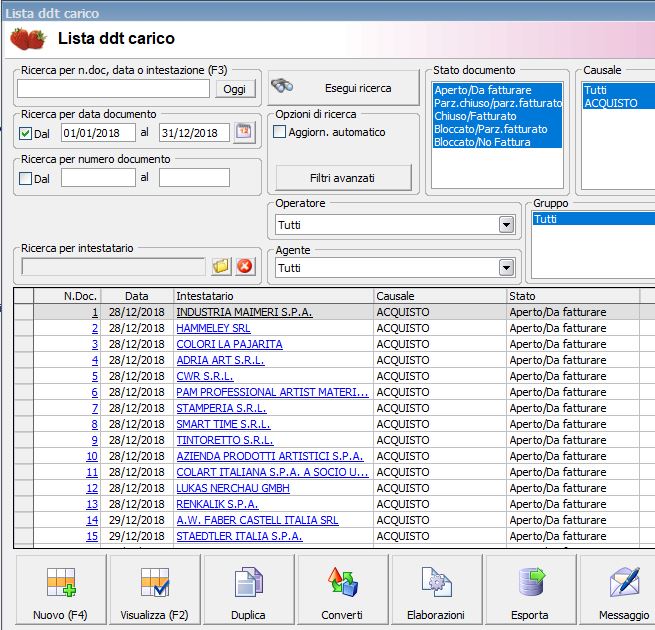
Task: Expand the Operatore dropdown
Action: 506,225
